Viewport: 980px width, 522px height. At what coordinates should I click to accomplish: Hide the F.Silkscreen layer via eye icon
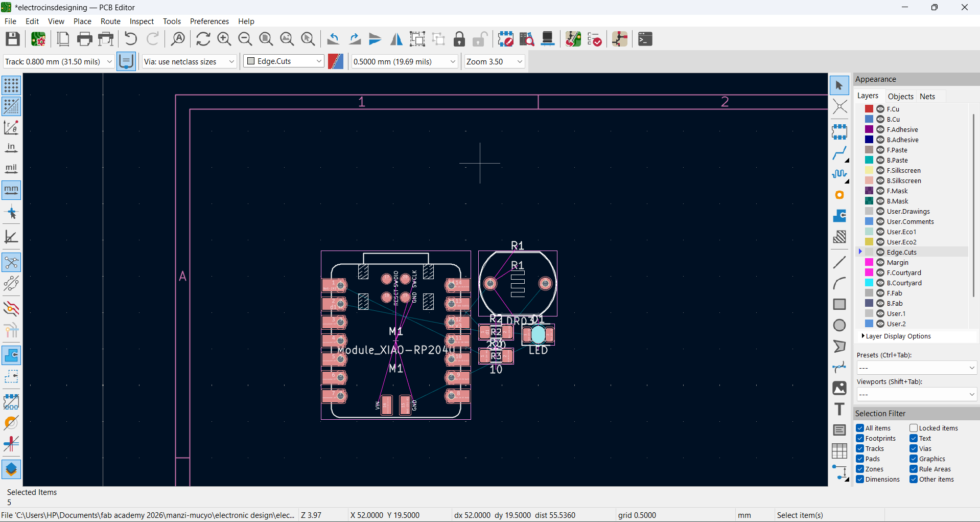click(880, 170)
